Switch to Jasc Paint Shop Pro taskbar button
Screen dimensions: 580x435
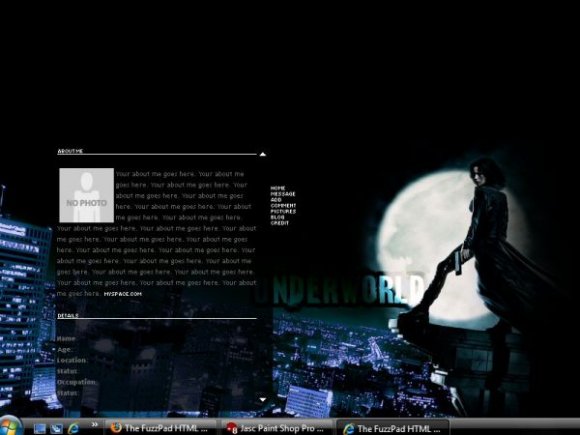tap(276, 428)
